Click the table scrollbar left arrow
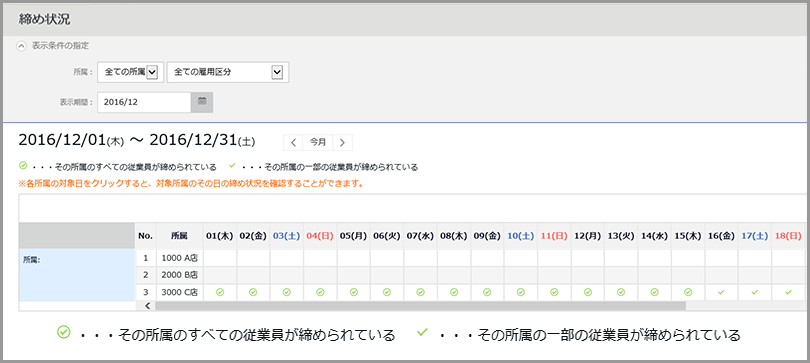Screen dimensions: 810x363 pos(147,306)
